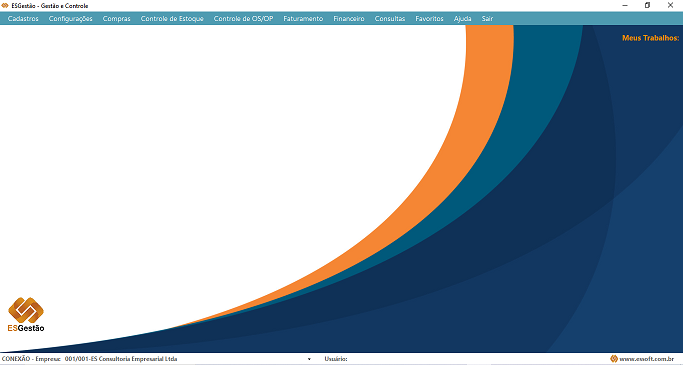Screen dimensions: 683x365
Task: Restore the ESGestão window size
Action: pyautogui.click(x=648, y=6)
